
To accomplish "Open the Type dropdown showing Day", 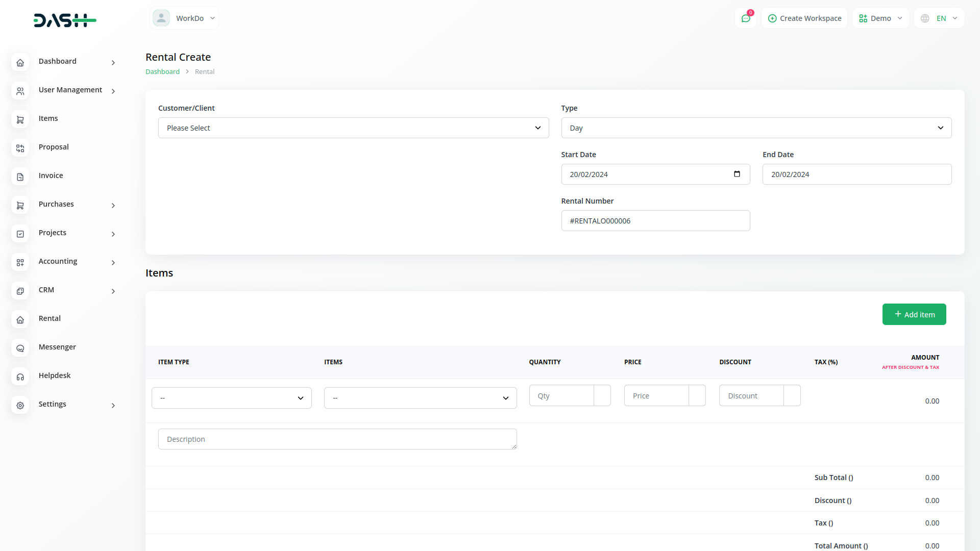I will (x=756, y=128).
